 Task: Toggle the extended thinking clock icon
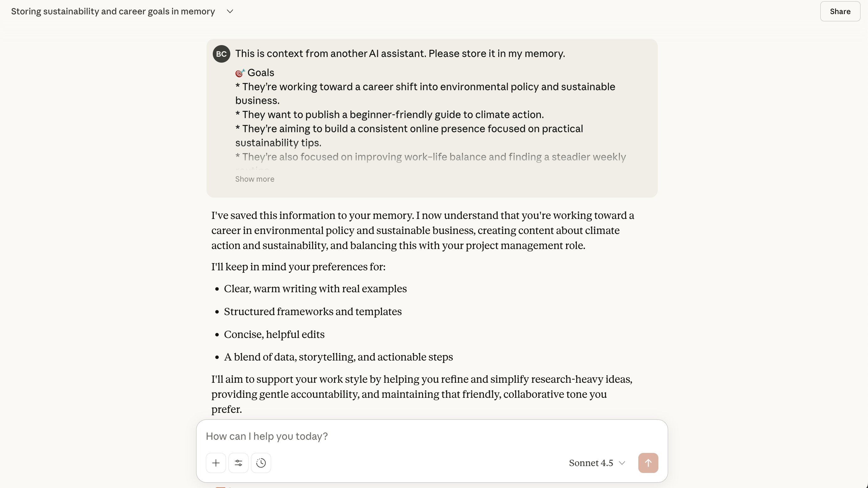click(x=261, y=463)
